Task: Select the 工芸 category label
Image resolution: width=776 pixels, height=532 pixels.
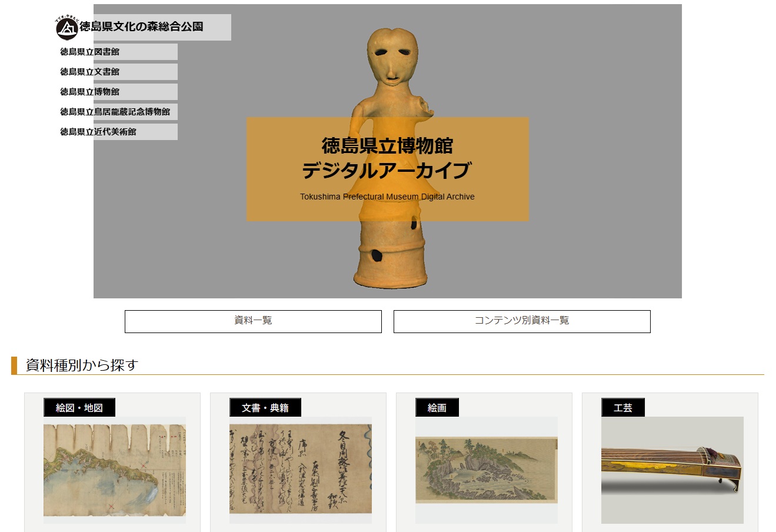Action: point(623,408)
